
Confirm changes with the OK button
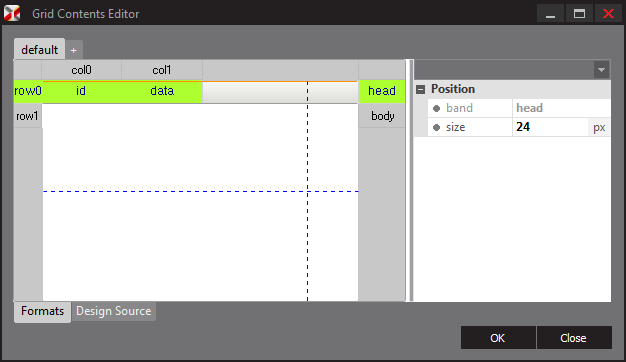point(498,338)
